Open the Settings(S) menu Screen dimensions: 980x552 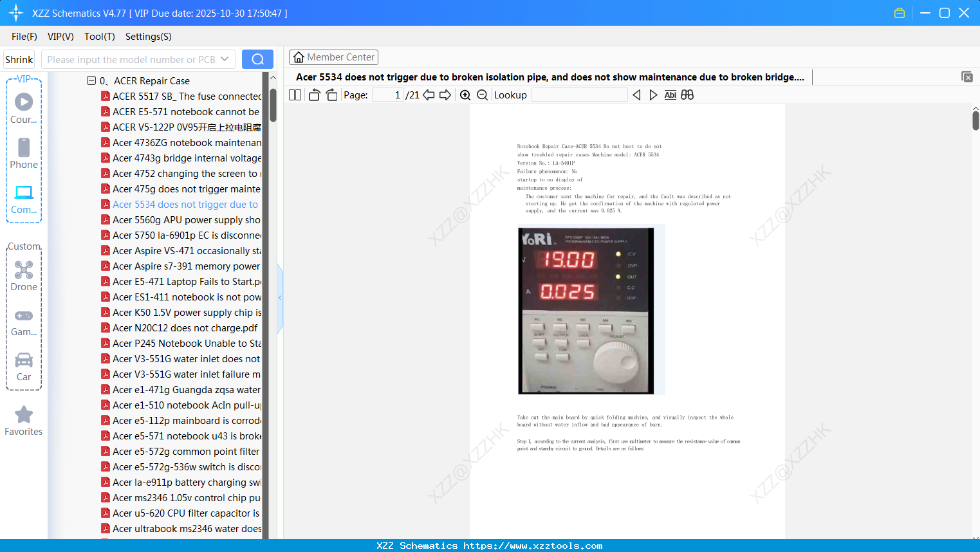point(149,37)
